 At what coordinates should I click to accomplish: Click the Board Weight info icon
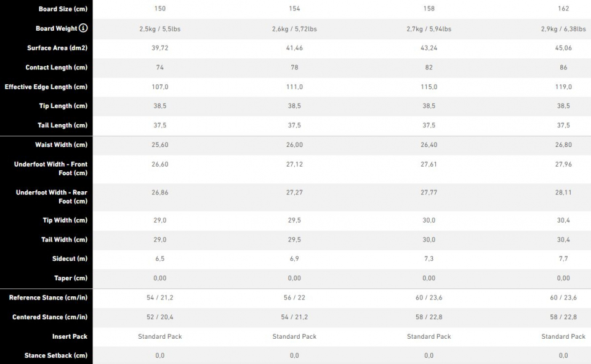(x=83, y=28)
